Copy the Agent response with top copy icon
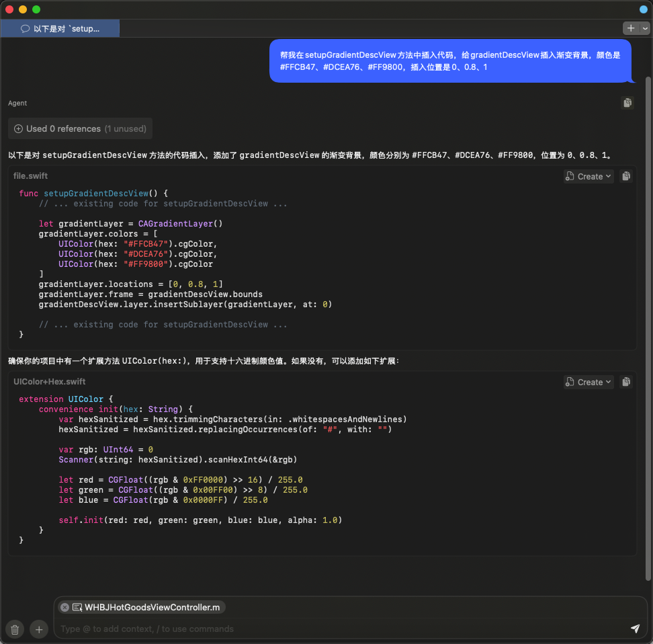Viewport: 653px width, 644px height. tap(627, 103)
